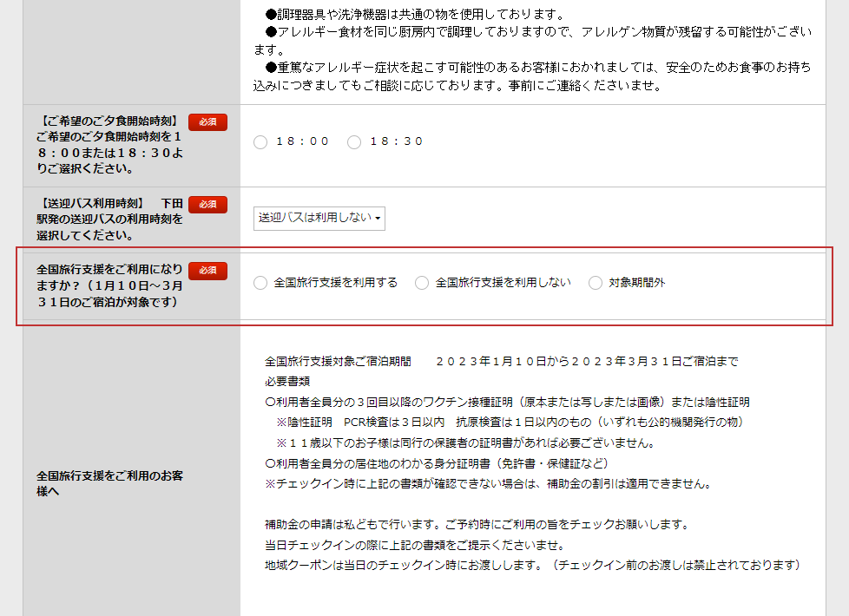Click 必須 badge beside 送迎バス利用時刻 label

click(x=208, y=204)
